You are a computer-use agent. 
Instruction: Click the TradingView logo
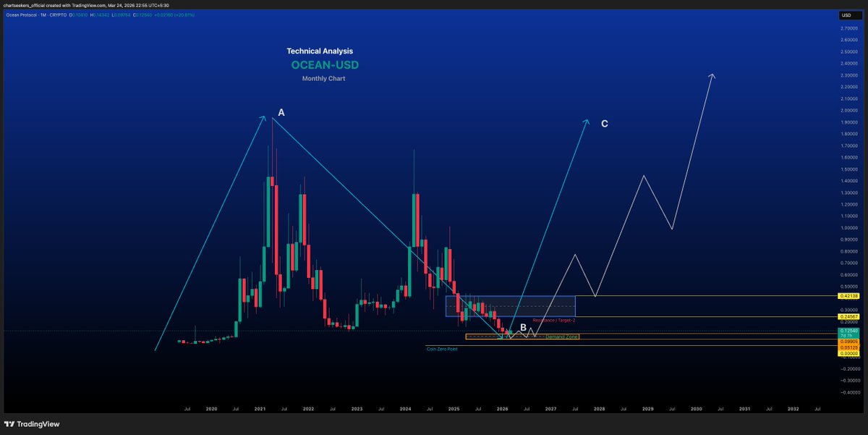(x=32, y=424)
